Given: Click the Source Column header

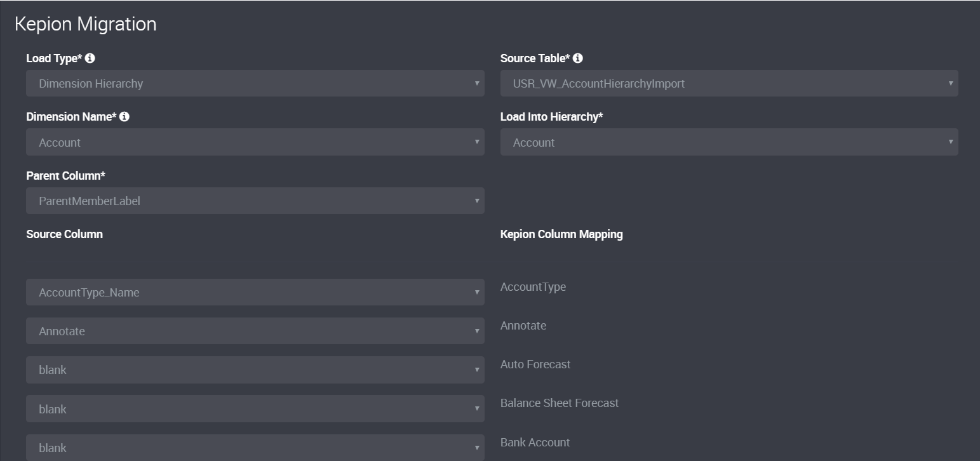Looking at the screenshot, I should pyautogui.click(x=64, y=234).
